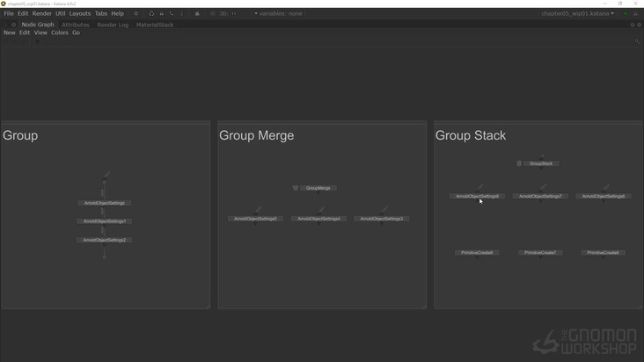
Task: Switch to the Node Graph tab
Action: [x=38, y=25]
